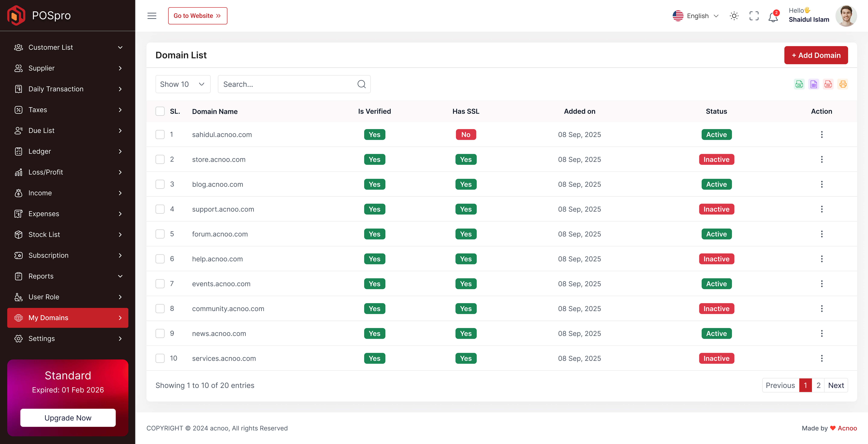Tick checkbox for forum.acnoo.com row
This screenshot has width=868, height=444.
pos(160,234)
